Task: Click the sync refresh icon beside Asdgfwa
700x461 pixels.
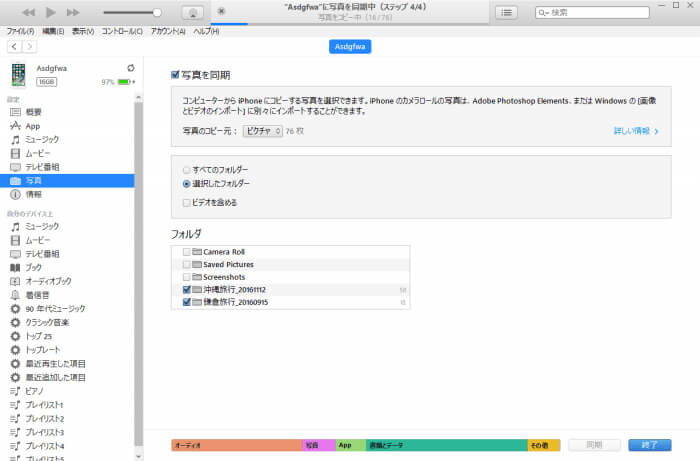Action: click(x=131, y=68)
